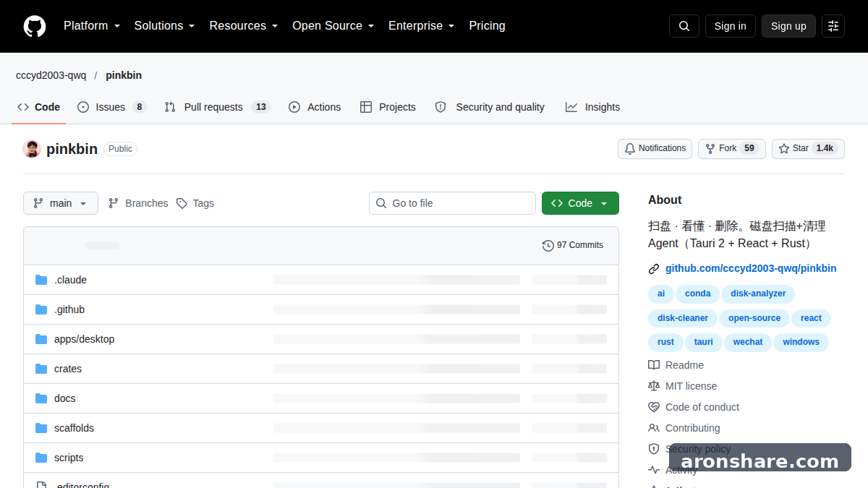This screenshot has height=488, width=868.
Task: Click the folder icon beside .github
Action: tap(41, 309)
